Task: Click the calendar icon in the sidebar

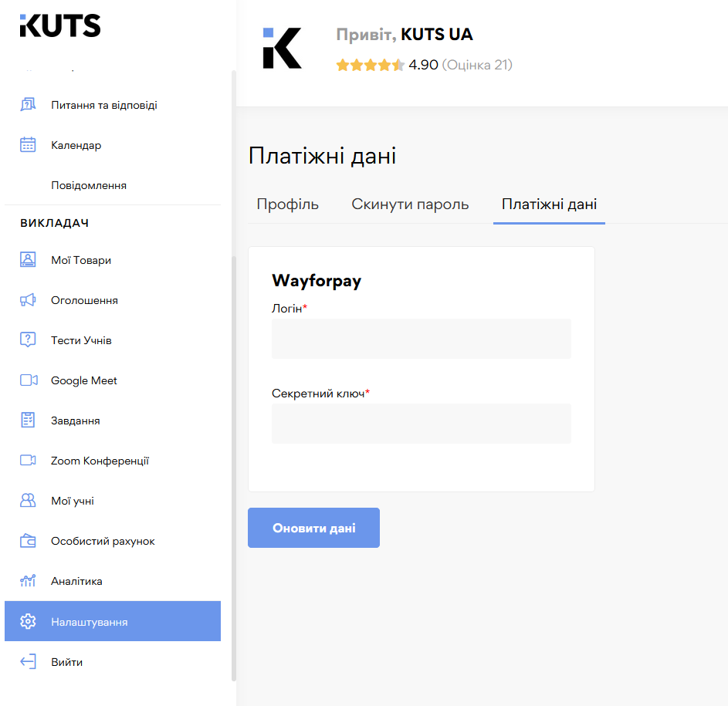Action: pyautogui.click(x=28, y=145)
